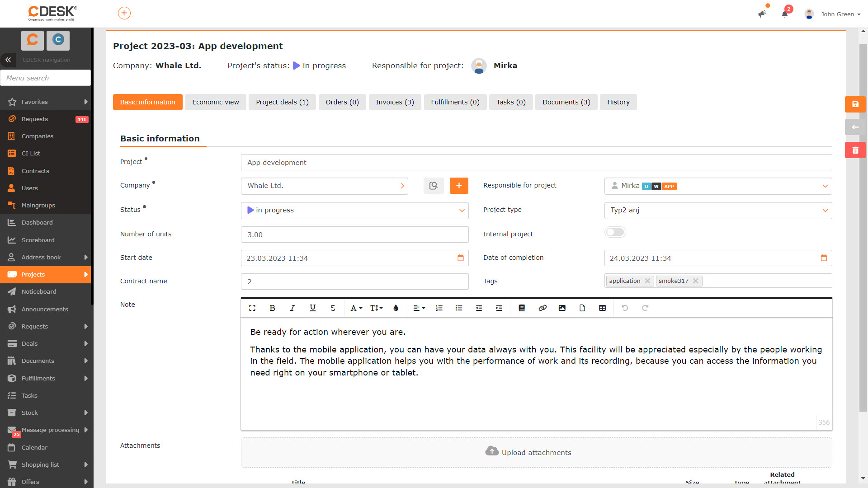Apply strikethrough formatting in note editor
Screen dimensions: 868x488
[333, 308]
